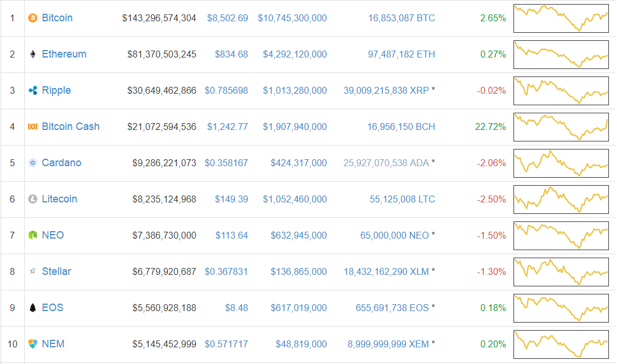Viewport: 617px width, 364px height.
Task: Click Litecoin volume $1,052,460,000
Action: 295,199
